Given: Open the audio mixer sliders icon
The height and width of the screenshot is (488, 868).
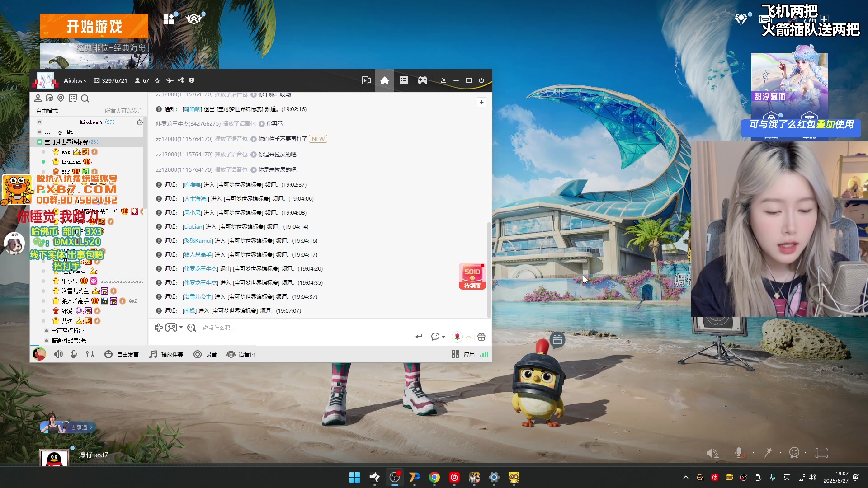Looking at the screenshot, I should click(x=90, y=354).
